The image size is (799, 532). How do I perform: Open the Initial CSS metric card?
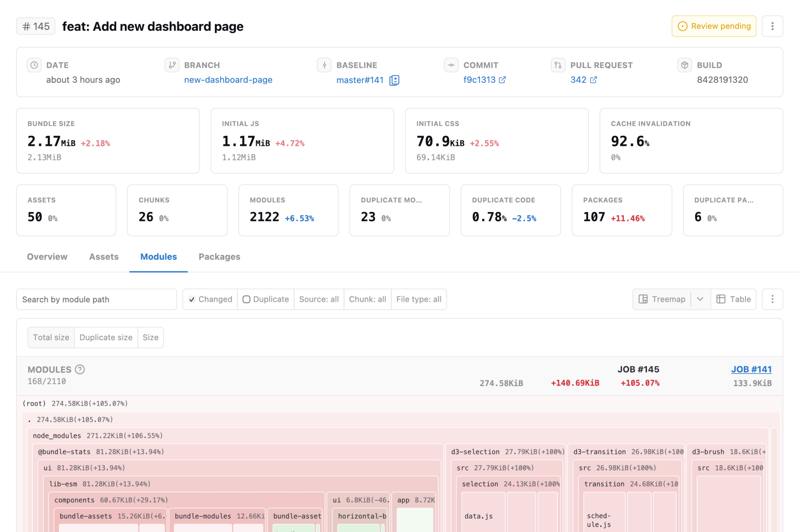496,141
